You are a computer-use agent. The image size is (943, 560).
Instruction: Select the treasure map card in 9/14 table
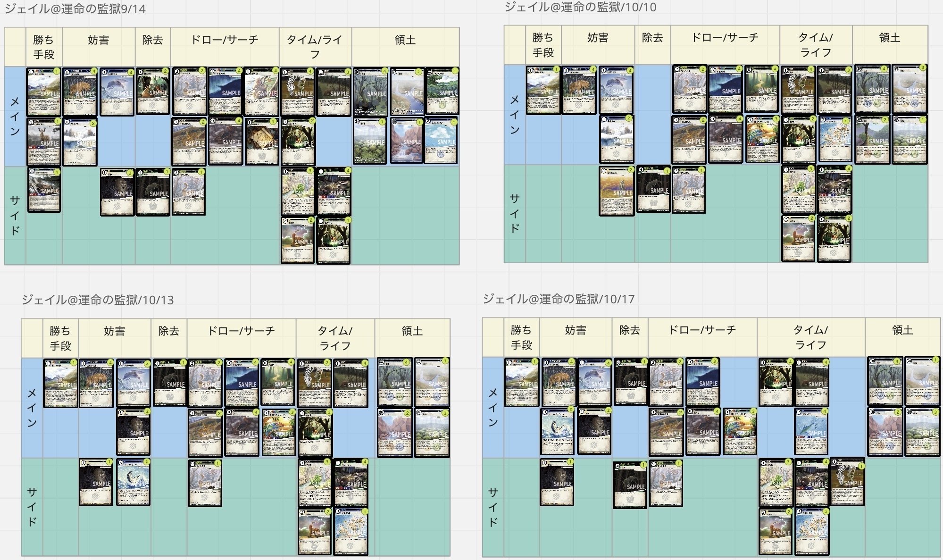262,141
